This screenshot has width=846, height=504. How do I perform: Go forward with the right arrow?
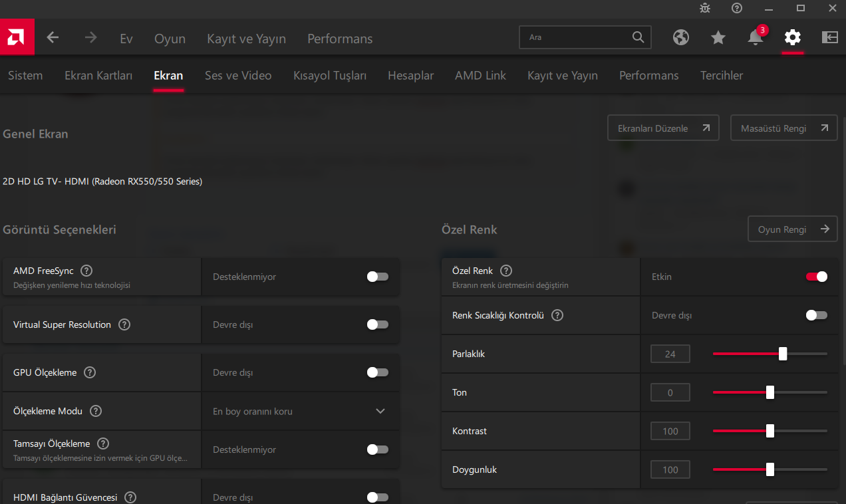click(91, 38)
